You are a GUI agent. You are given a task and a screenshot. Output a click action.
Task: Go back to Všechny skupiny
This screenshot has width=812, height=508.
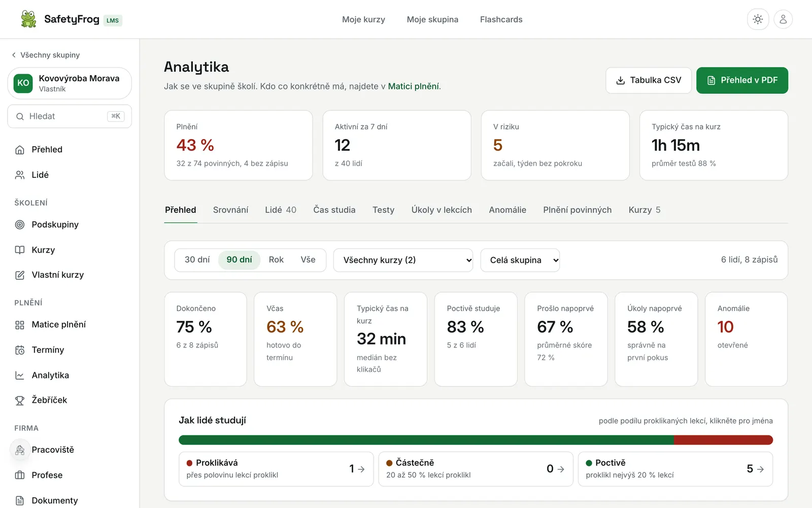tap(46, 55)
